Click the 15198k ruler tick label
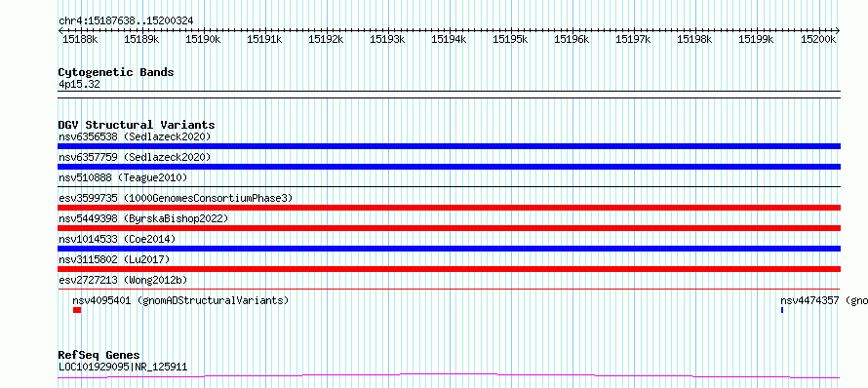 coord(695,39)
